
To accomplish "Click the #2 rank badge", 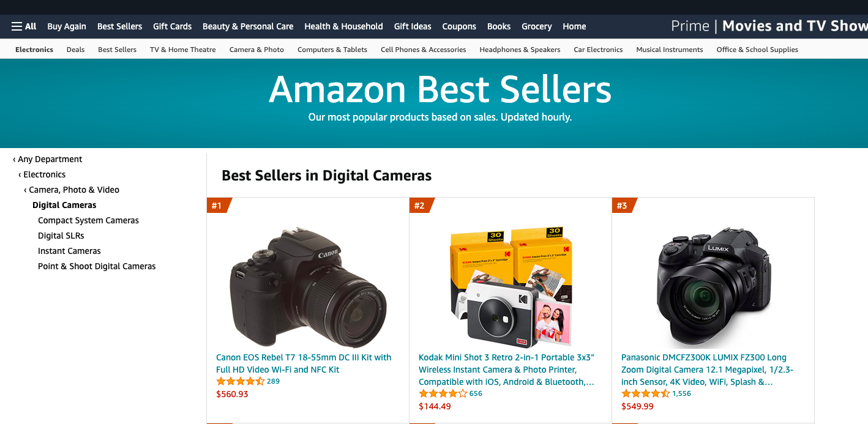I will [x=420, y=206].
